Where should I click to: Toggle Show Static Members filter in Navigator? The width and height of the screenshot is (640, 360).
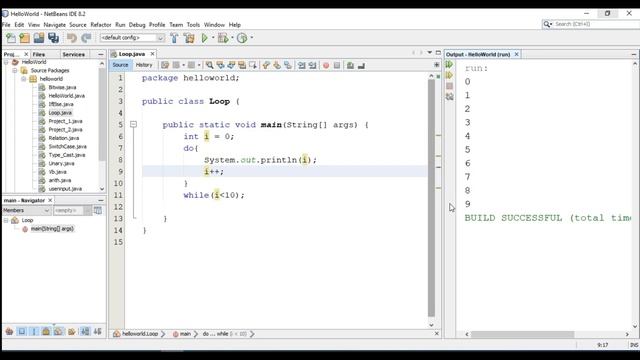click(34, 331)
